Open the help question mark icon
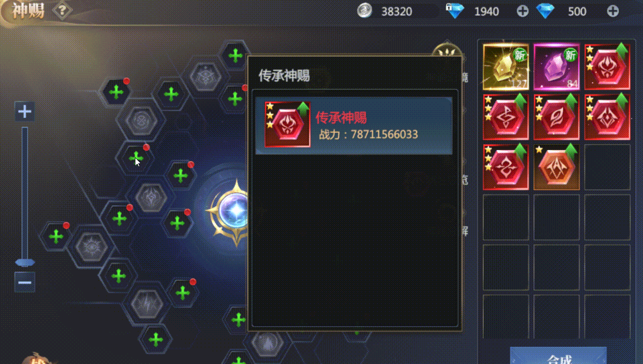This screenshot has width=643, height=364. click(62, 10)
